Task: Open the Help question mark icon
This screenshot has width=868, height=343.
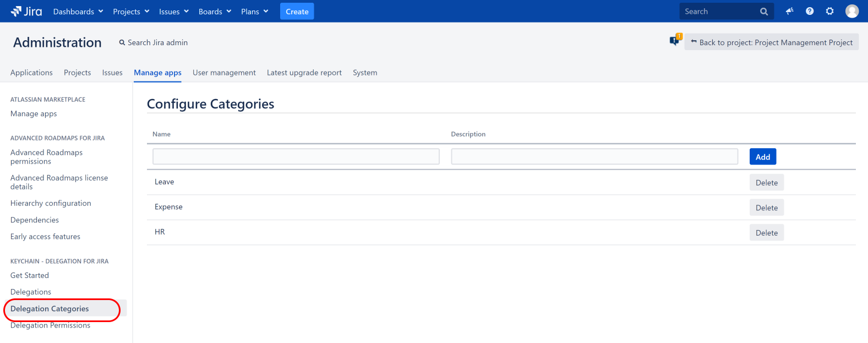Action: point(810,11)
